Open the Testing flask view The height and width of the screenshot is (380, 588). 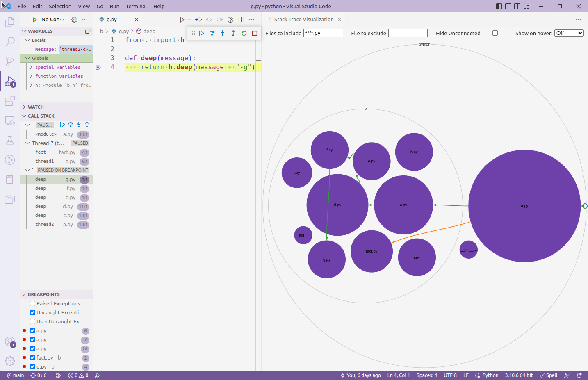[x=10, y=140]
